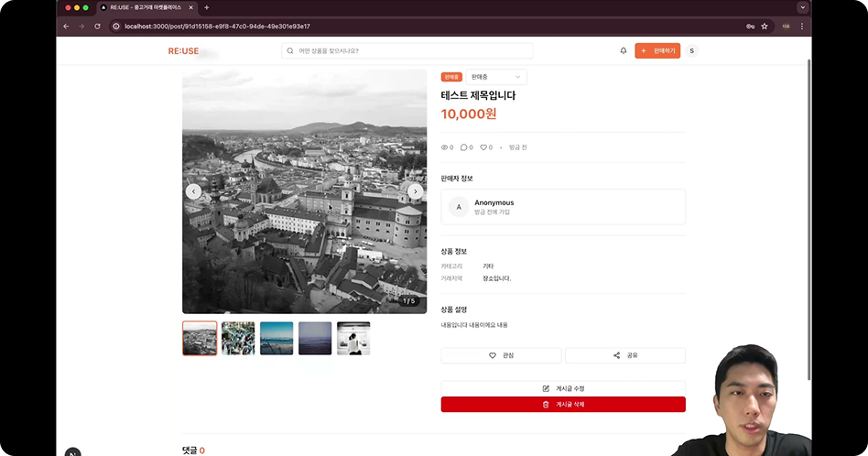
Task: Click the notification bell icon
Action: click(x=624, y=51)
